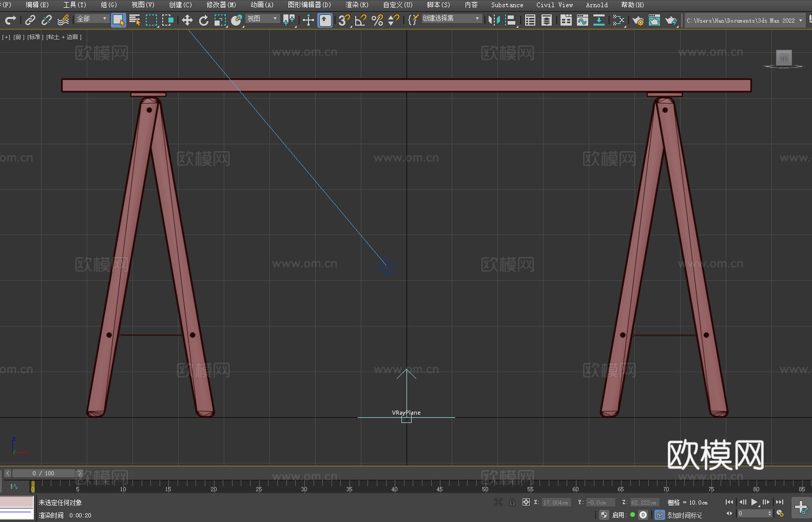This screenshot has height=522, width=812.
Task: Click the Use Pivot Point Center icon
Action: (289, 20)
